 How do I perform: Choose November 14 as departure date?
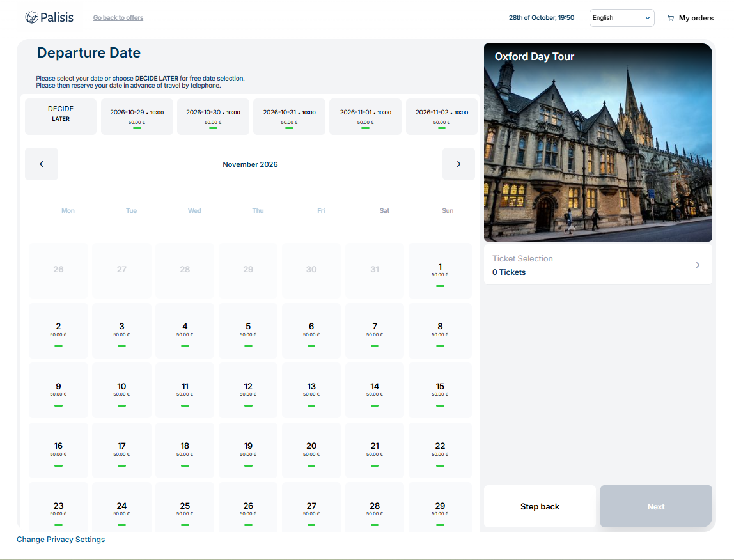(x=375, y=391)
